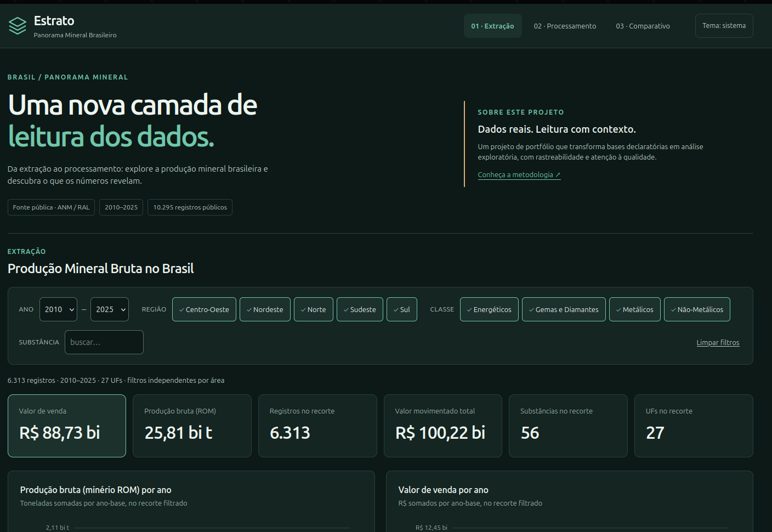Select the Valor movimentado total card
Image resolution: width=772 pixels, height=532 pixels.
click(443, 426)
